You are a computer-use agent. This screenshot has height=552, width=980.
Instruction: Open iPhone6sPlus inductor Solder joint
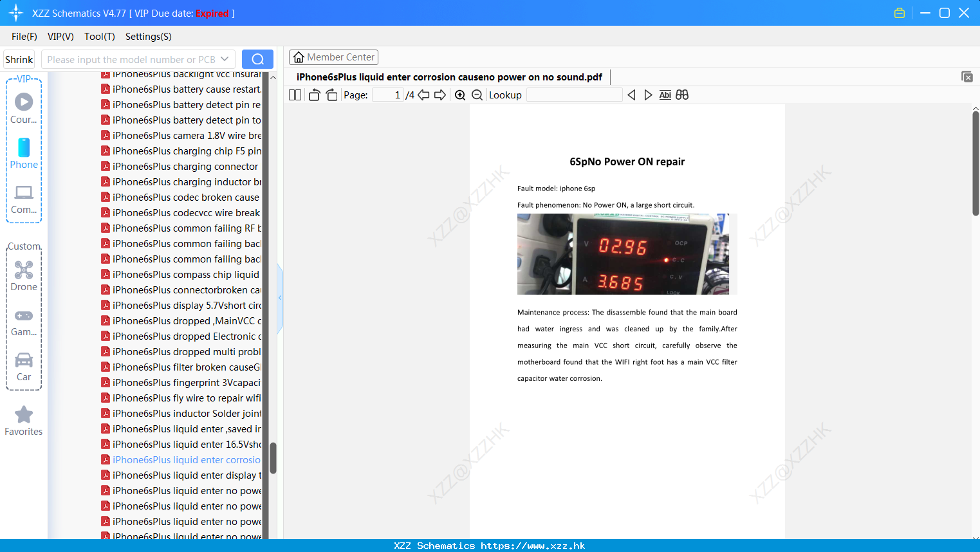pos(181,414)
